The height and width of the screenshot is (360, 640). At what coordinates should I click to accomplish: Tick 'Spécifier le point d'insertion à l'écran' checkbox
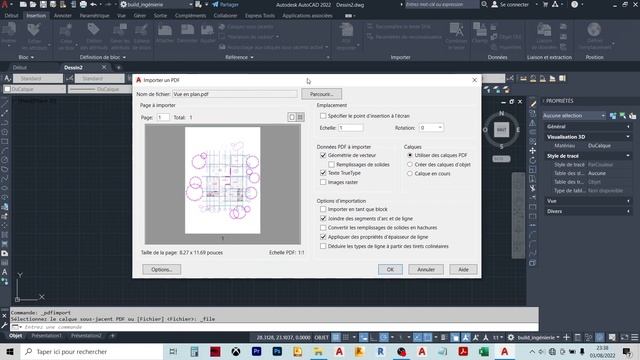(323, 116)
